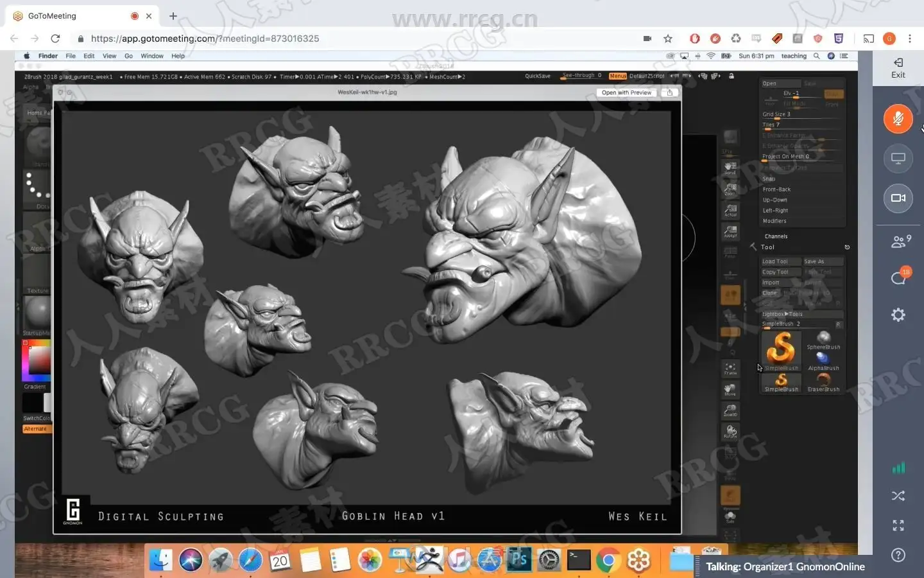
Task: Open the Help menu in shared screen
Action: point(178,56)
